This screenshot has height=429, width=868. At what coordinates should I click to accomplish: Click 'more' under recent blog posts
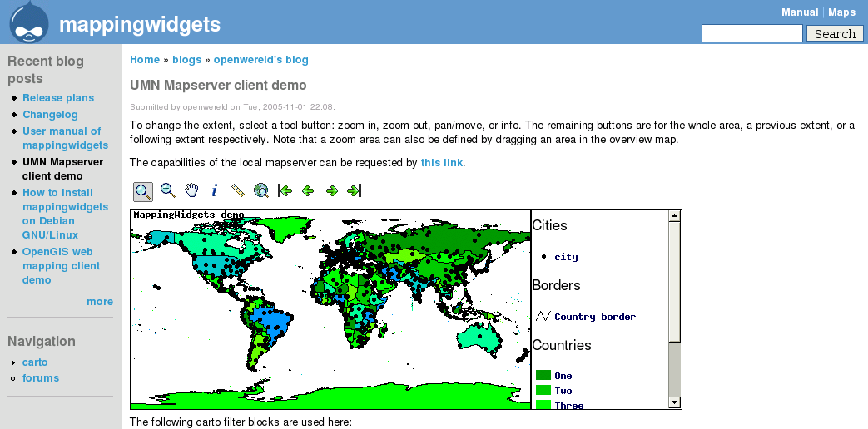[100, 301]
